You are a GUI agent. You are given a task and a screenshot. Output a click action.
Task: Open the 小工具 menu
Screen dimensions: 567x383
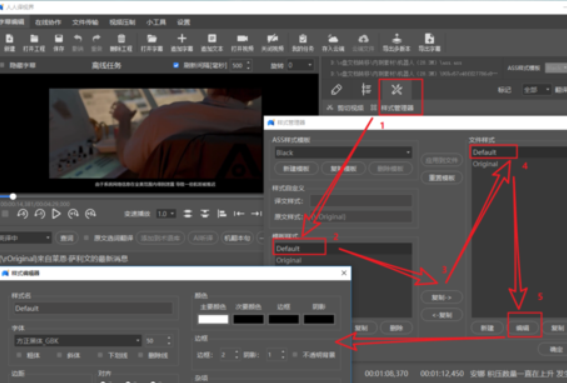point(156,22)
